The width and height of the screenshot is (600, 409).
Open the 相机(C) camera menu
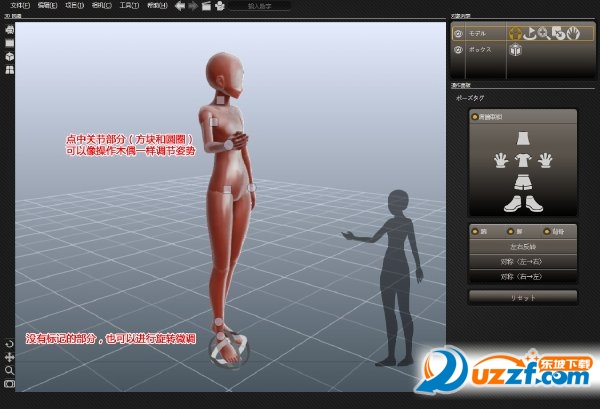tap(102, 5)
